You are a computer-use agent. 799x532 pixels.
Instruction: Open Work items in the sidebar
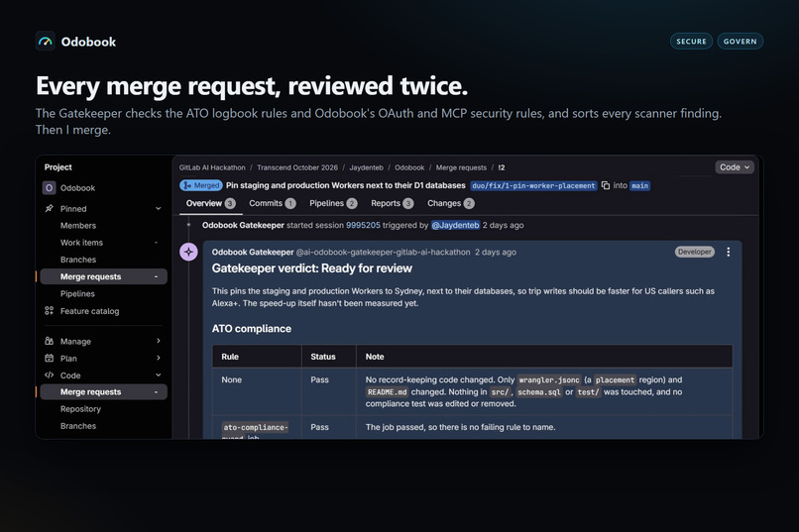pyautogui.click(x=81, y=243)
